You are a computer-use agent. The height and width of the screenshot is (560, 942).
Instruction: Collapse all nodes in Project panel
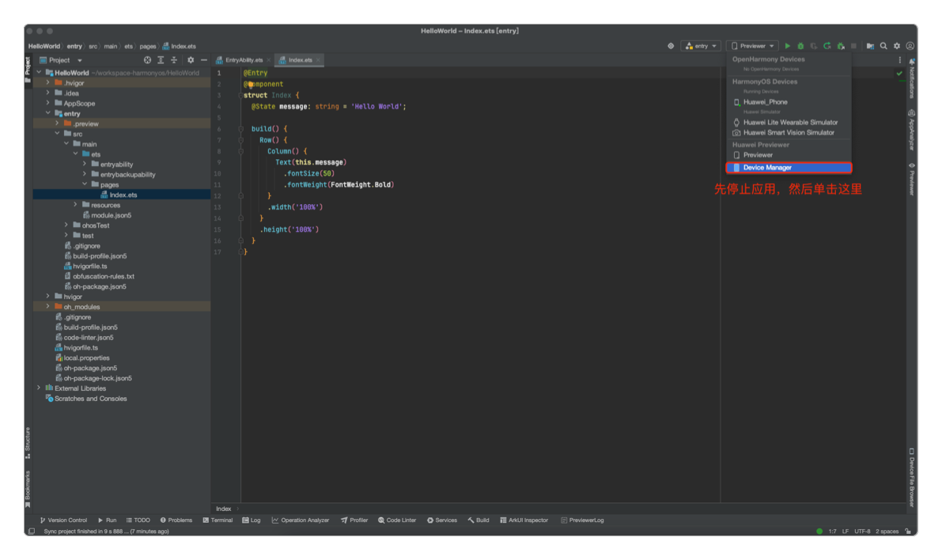(174, 60)
